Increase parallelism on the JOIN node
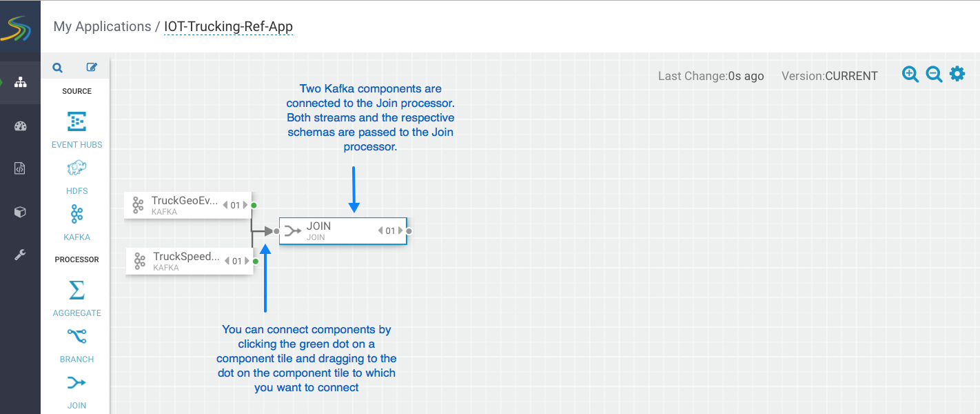This screenshot has height=414, width=980. (x=400, y=231)
